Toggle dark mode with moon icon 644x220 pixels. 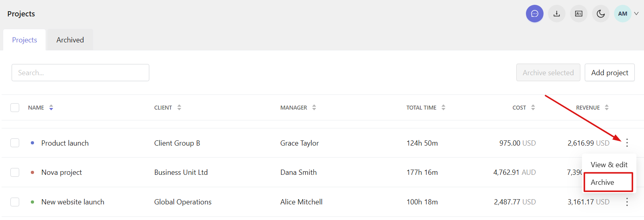(601, 14)
